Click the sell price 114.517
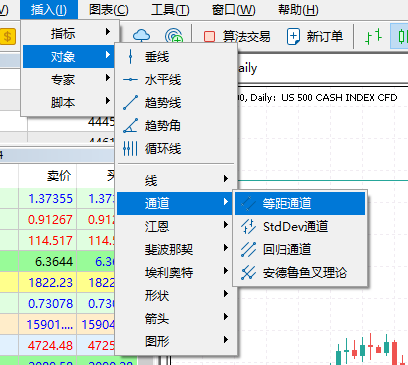 (50, 241)
